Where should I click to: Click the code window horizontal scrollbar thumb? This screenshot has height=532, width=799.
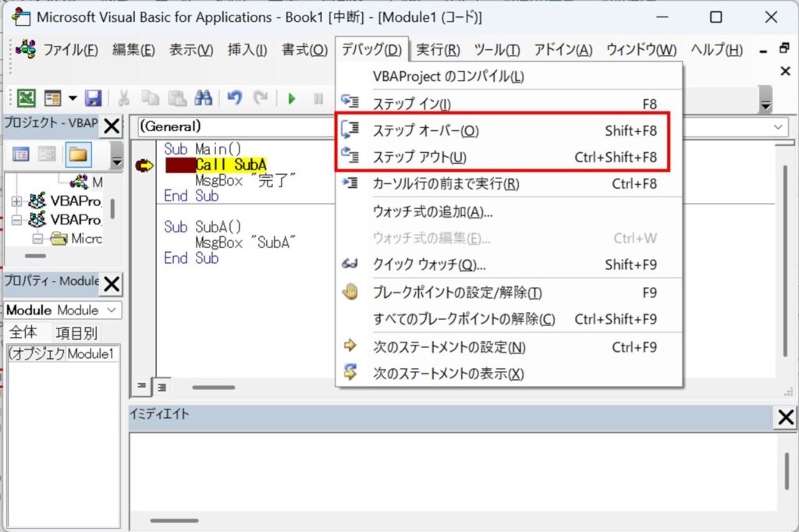214,387
